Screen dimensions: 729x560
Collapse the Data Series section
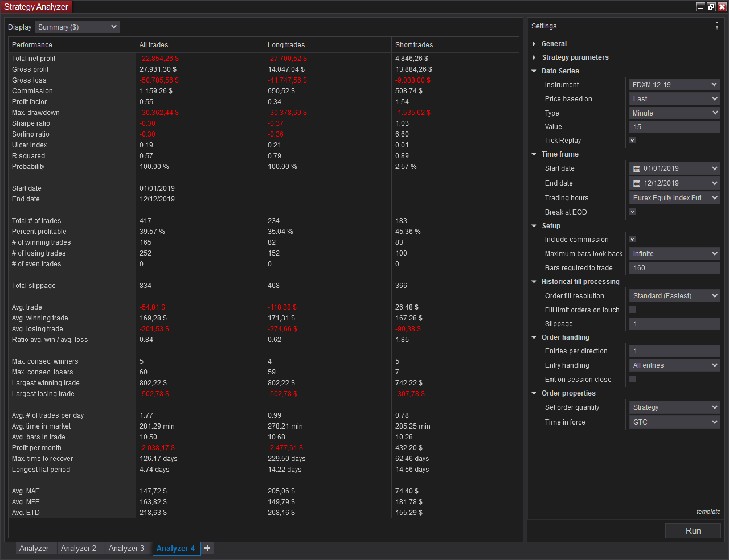534,71
